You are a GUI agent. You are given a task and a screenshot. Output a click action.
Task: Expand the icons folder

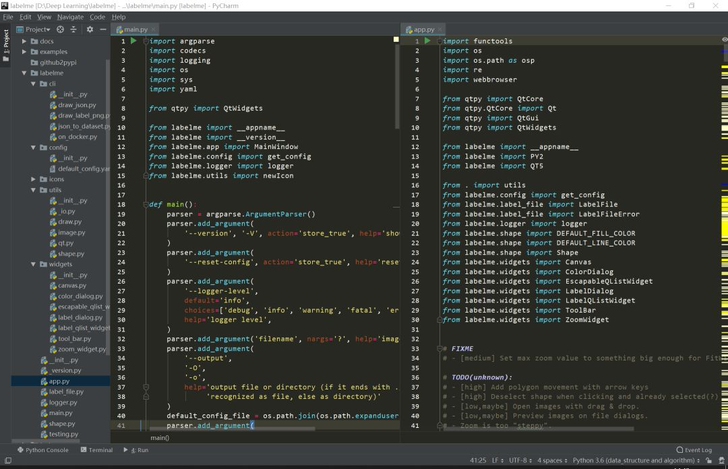[33, 179]
